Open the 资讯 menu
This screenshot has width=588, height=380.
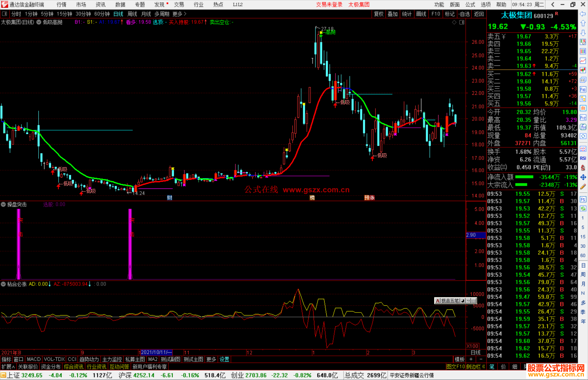coord(100,5)
